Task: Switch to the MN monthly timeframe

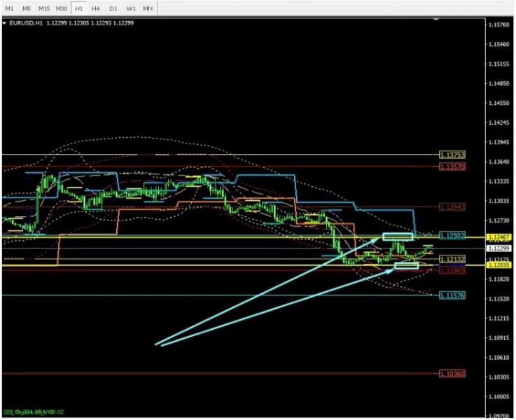Action: (148, 8)
